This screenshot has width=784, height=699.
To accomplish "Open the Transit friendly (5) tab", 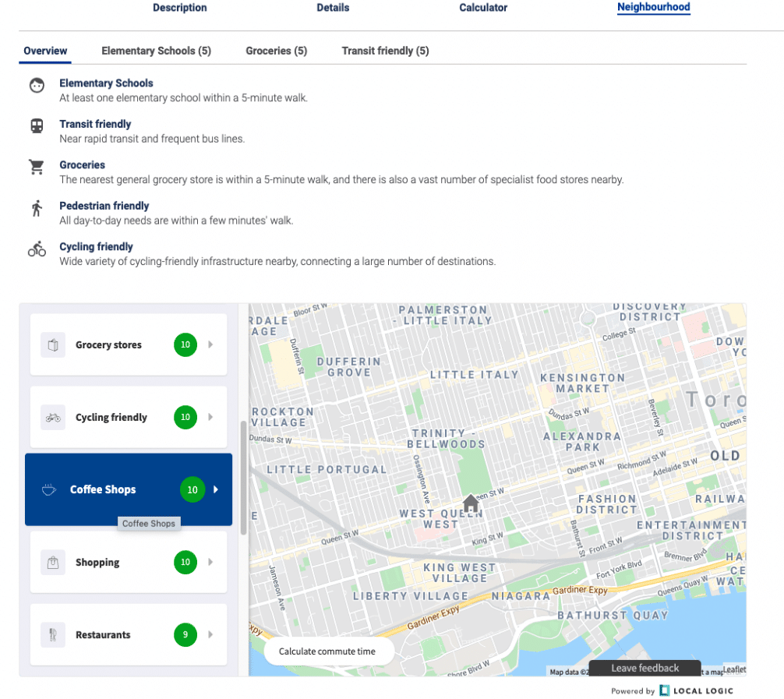I will click(x=385, y=51).
